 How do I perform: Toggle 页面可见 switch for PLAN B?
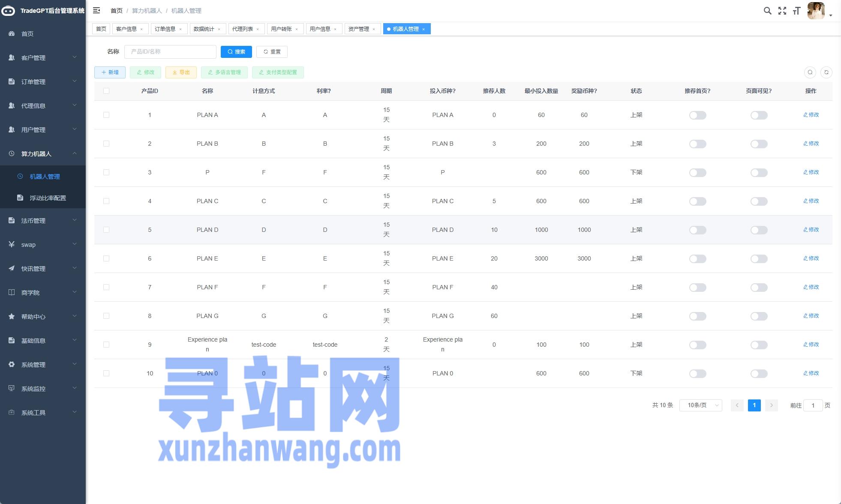point(759,144)
